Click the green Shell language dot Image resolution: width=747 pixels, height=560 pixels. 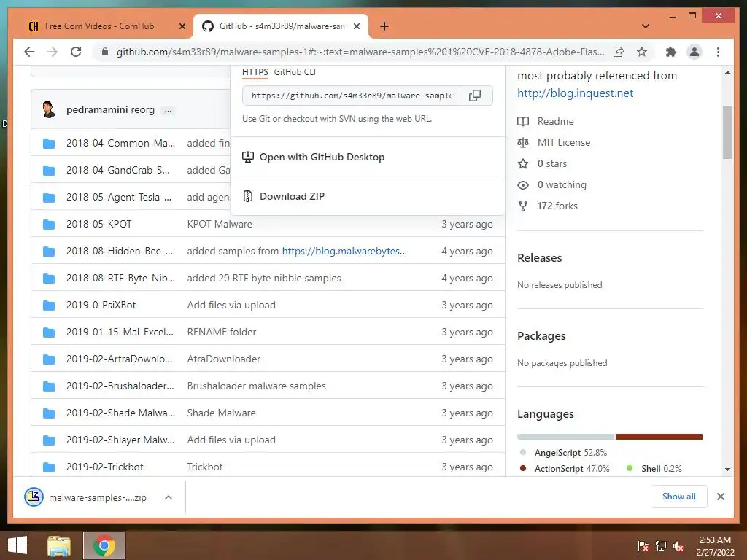pyautogui.click(x=630, y=469)
